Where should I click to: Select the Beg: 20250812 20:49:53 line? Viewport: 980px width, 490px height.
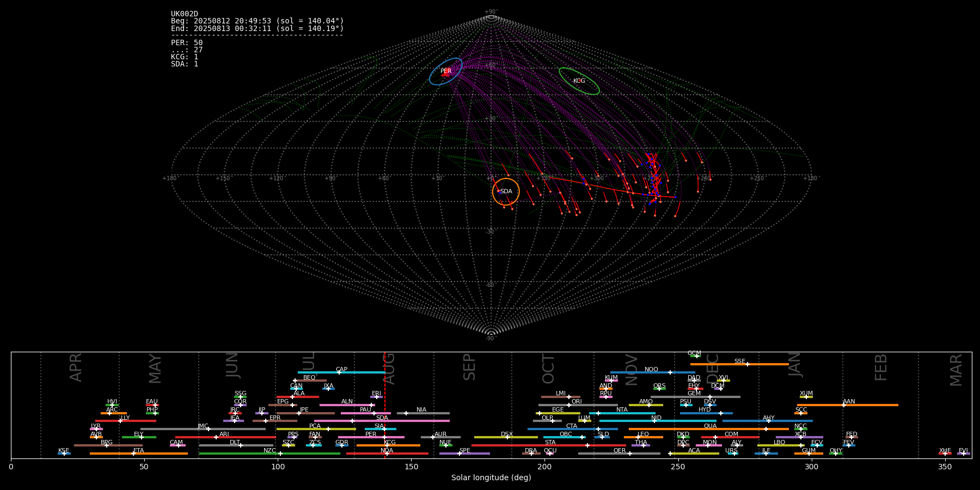pyautogui.click(x=258, y=21)
